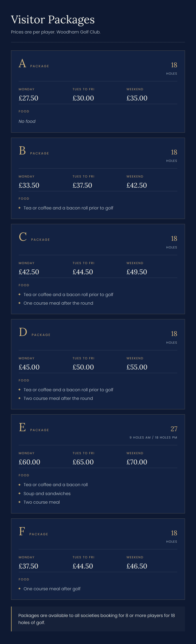Click the large letter E package heading
This screenshot has width=196, height=644.
[x=23, y=427]
